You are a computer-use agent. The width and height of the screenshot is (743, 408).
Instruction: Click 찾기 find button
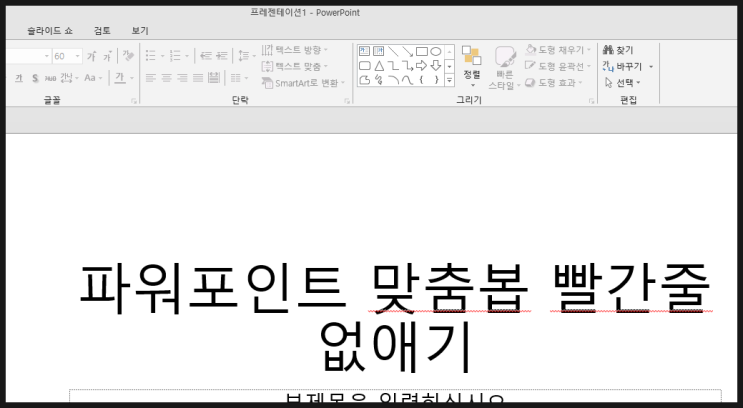618,50
